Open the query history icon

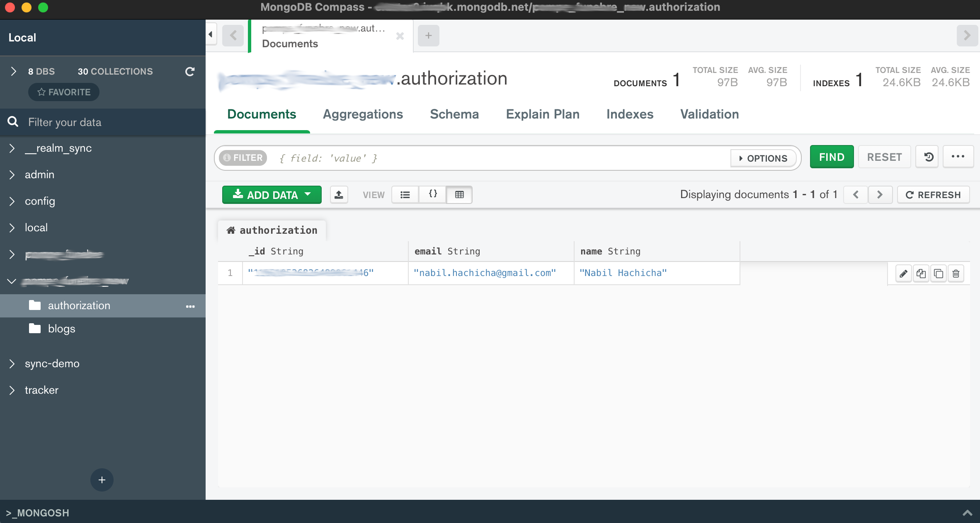[929, 157]
